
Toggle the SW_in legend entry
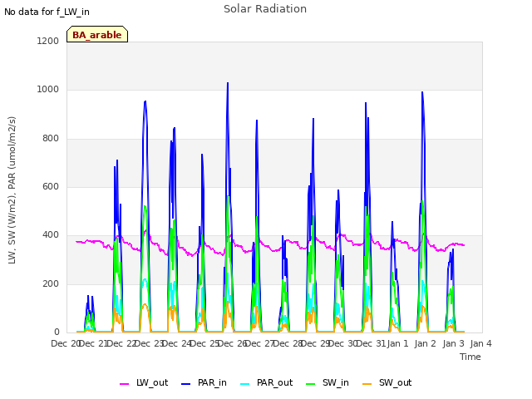pyautogui.click(x=328, y=382)
